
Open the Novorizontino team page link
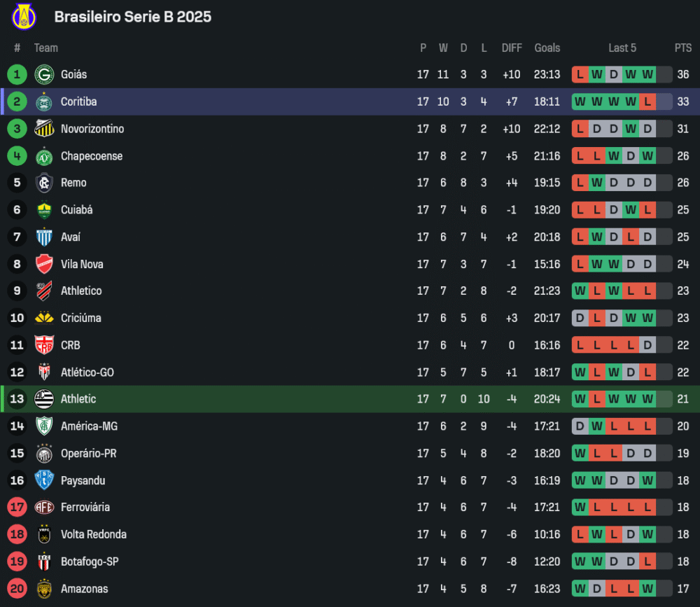[92, 129]
